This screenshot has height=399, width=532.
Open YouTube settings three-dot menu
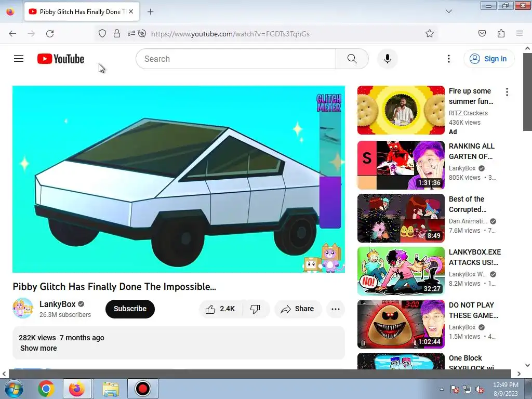pos(448,59)
